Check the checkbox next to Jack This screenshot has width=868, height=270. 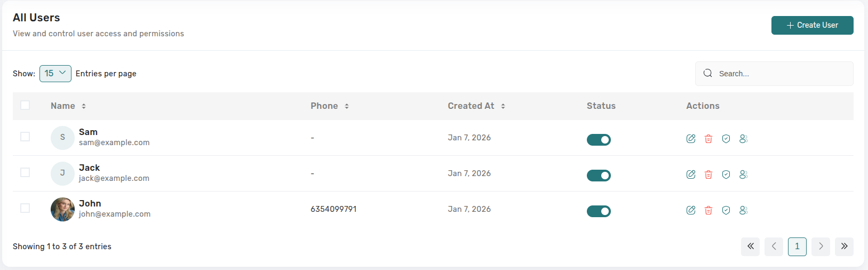tap(25, 172)
